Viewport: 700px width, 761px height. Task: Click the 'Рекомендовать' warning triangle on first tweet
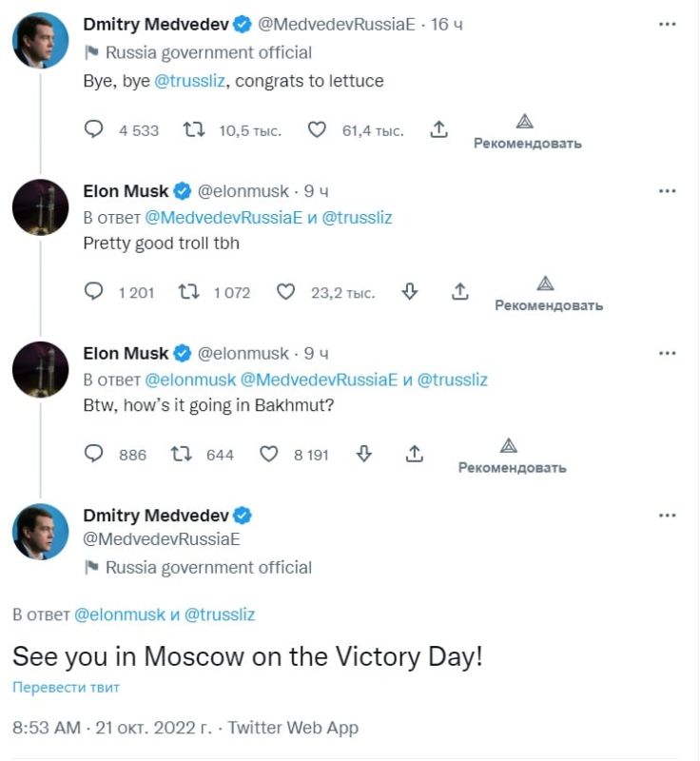(523, 123)
